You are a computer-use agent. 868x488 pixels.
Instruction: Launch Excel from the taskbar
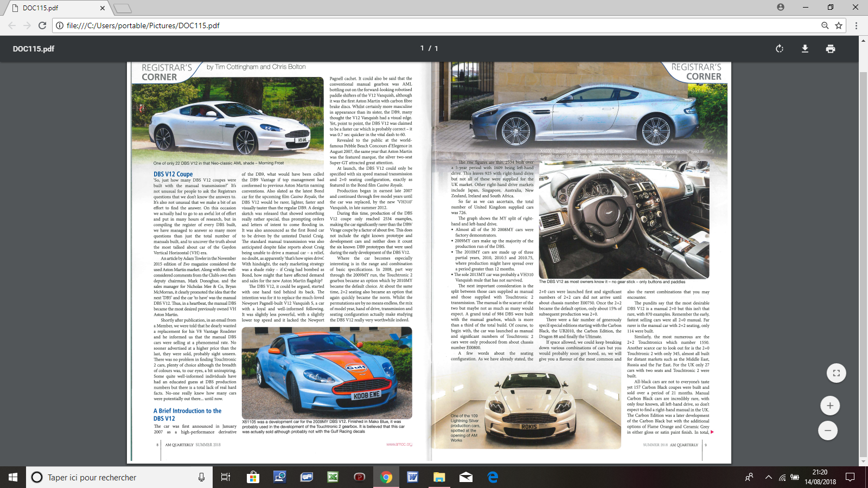click(x=333, y=477)
